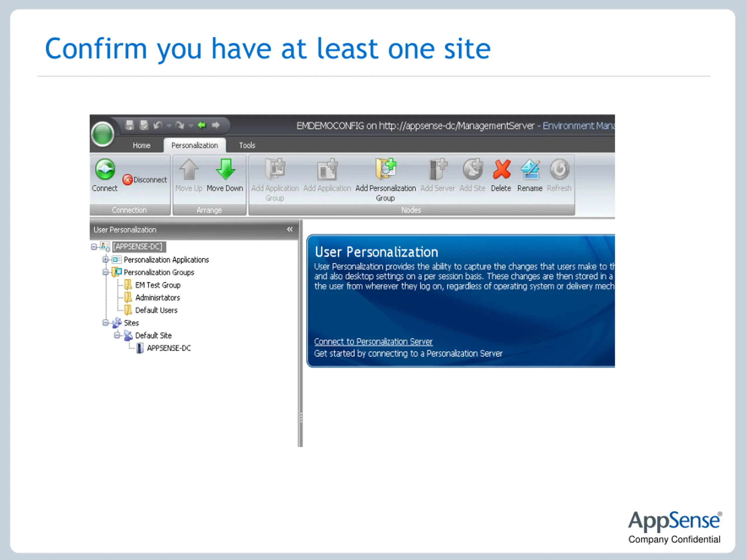This screenshot has height=560, width=747.
Task: Collapse Personalization Groups node
Action: pyautogui.click(x=105, y=272)
